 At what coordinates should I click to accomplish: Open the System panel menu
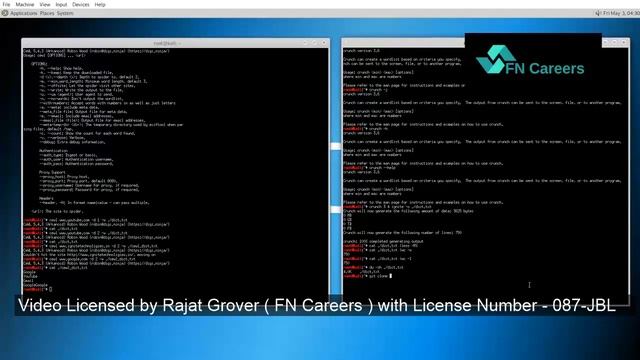[65, 13]
